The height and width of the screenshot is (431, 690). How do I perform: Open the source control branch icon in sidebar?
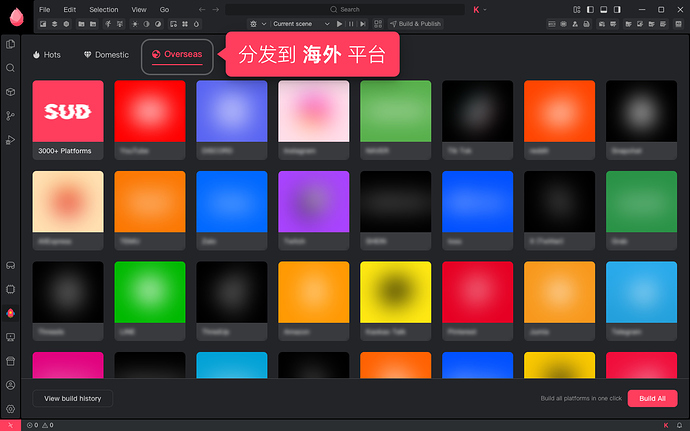click(x=11, y=116)
